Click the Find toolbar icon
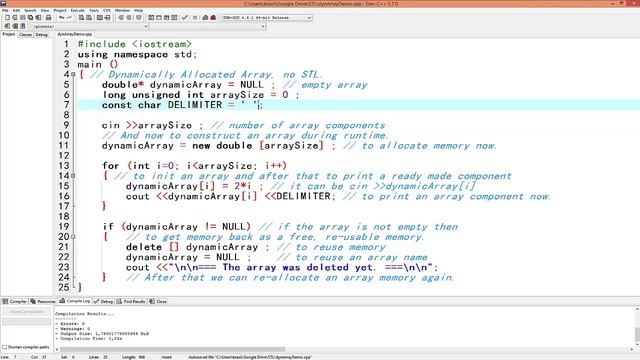The width and height of the screenshot is (640, 360). [x=81, y=18]
